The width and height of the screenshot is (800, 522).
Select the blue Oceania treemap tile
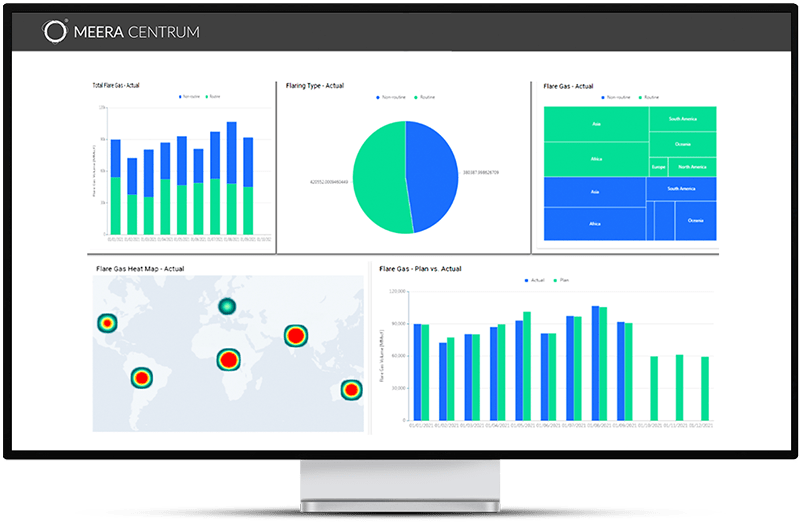pyautogui.click(x=695, y=220)
